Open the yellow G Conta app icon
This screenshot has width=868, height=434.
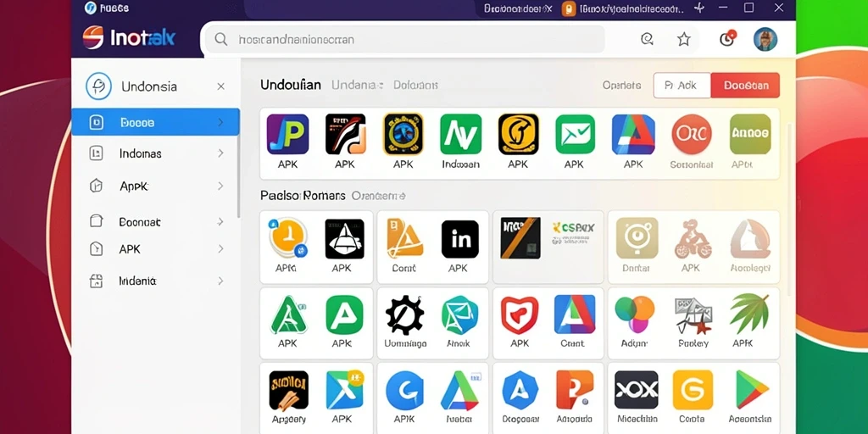(693, 390)
